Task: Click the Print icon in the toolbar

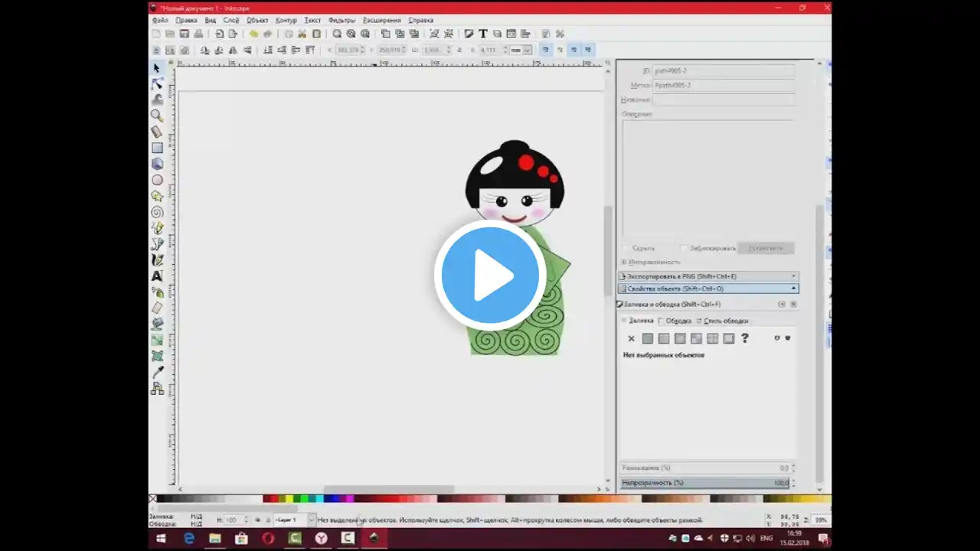Action: [199, 34]
